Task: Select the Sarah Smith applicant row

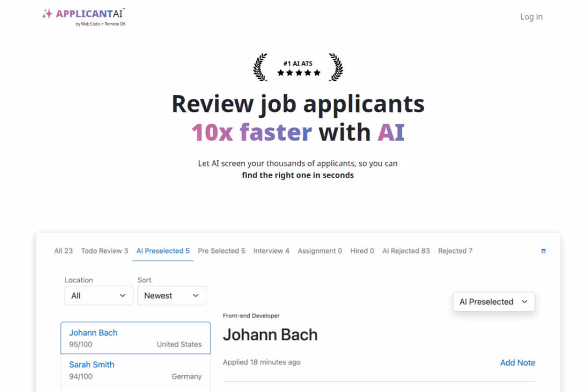Action: point(136,370)
